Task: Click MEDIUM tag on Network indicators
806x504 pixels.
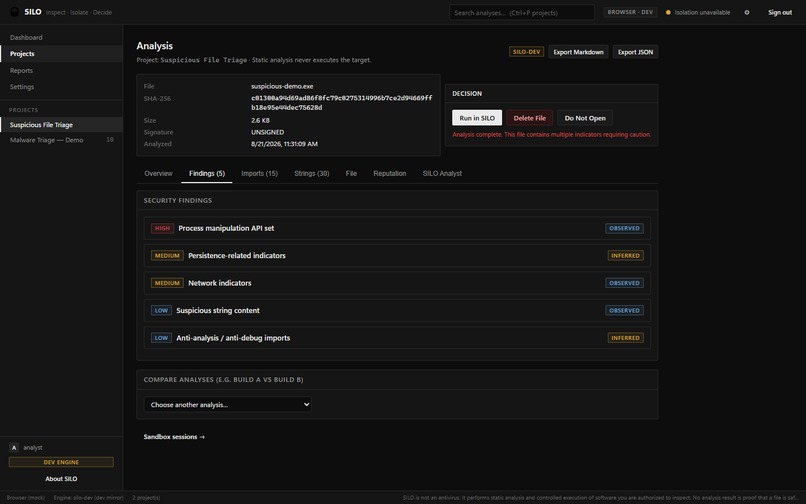Action: (167, 283)
